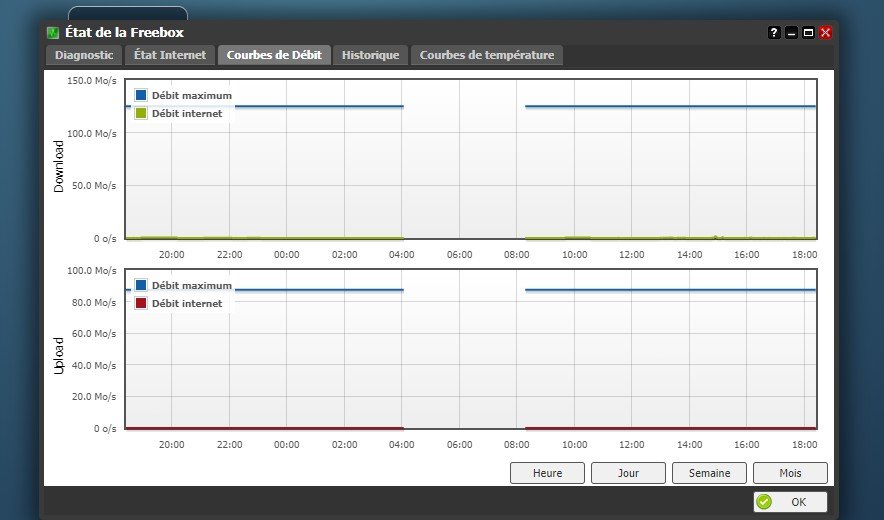This screenshot has width=884, height=520.
Task: Click the blue Débit maximum swatch in Download legend
Action: coord(140,96)
